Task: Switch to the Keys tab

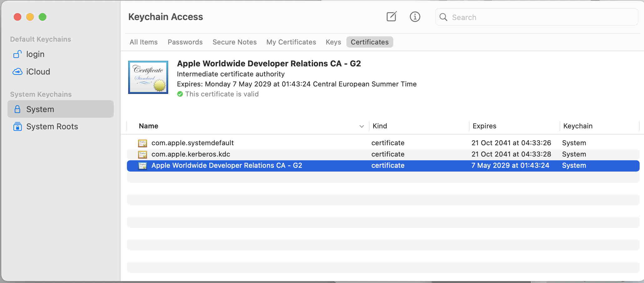Action: (x=333, y=42)
